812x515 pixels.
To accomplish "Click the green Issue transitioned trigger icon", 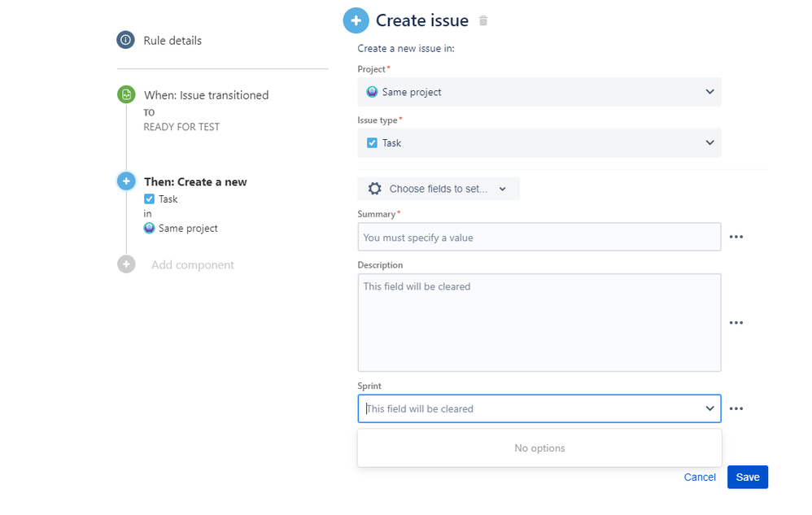I will [126, 94].
